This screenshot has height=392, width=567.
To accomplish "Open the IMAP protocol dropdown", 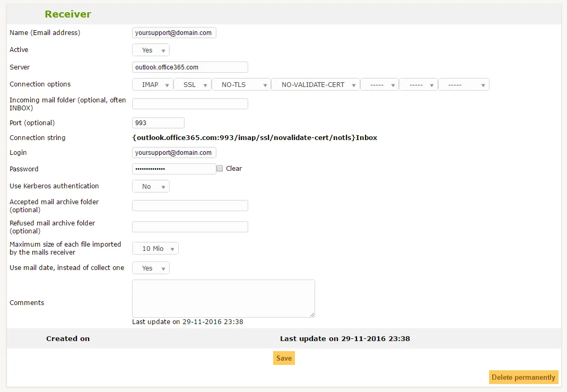I will 152,84.
